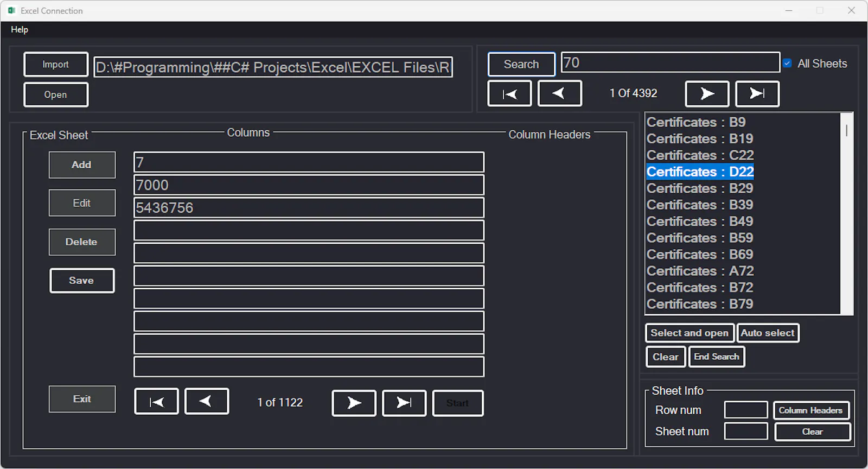Go to next search result
This screenshot has width=868, height=469.
pyautogui.click(x=707, y=94)
